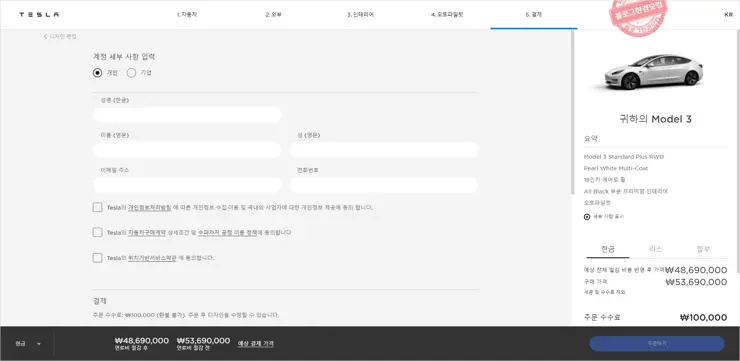Open the 현금 dropdown in bottom bar
Viewport: 740px width, 361px height.
coord(28,344)
